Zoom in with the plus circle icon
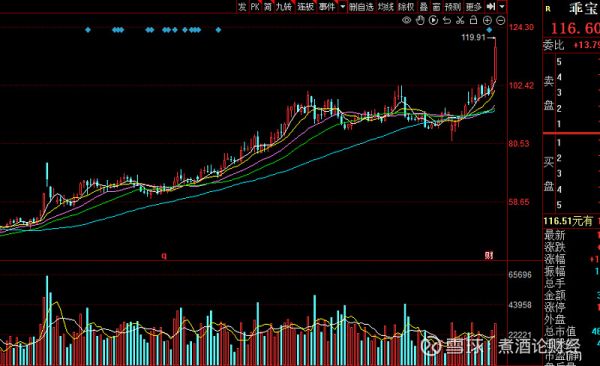 pos(487,21)
